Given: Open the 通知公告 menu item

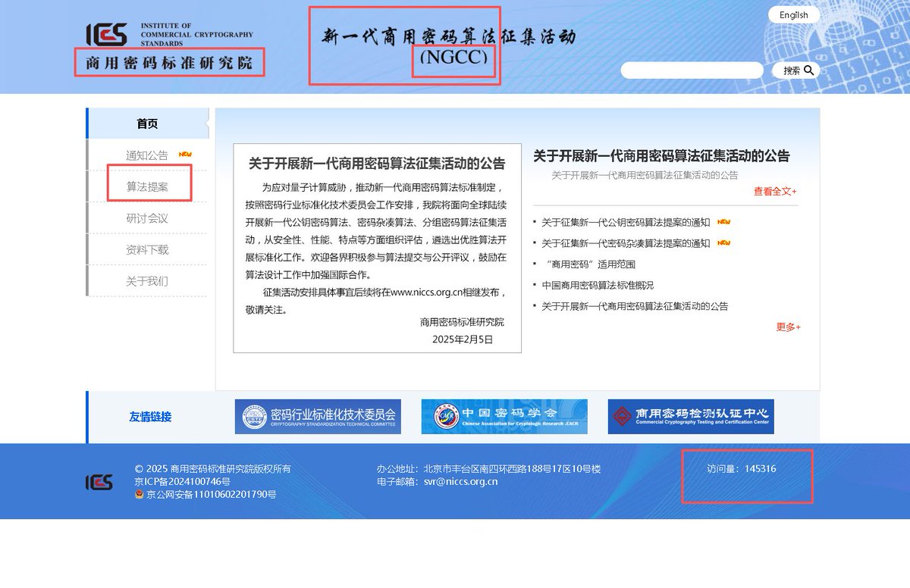Looking at the screenshot, I should click(147, 155).
